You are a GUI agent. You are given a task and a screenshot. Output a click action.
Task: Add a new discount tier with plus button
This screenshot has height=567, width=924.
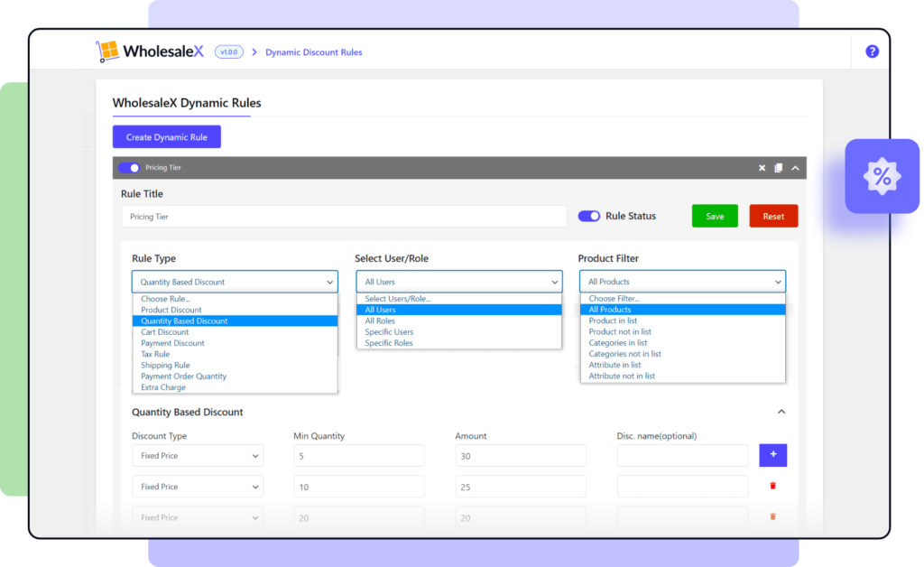coord(773,455)
